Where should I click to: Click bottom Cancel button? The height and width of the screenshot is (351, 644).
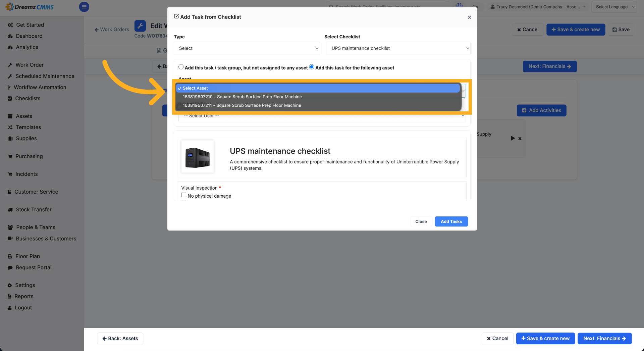pyautogui.click(x=497, y=338)
